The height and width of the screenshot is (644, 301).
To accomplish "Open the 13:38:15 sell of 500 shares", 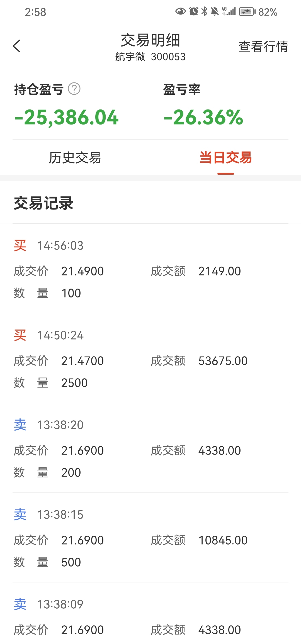I will tap(151, 538).
